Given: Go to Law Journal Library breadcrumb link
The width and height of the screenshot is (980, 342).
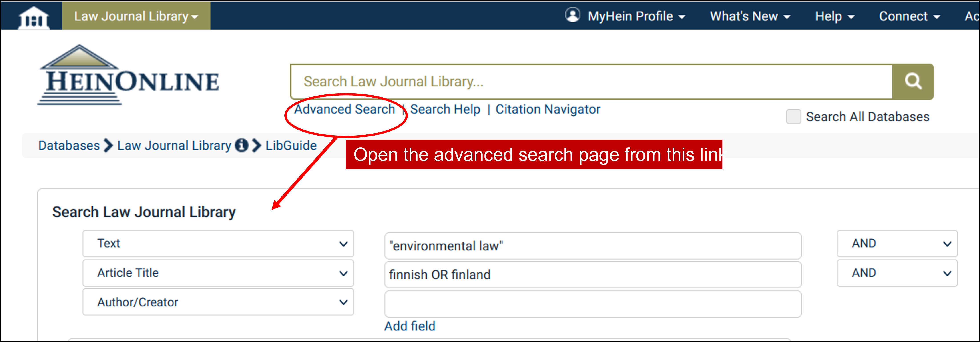Looking at the screenshot, I should 174,145.
